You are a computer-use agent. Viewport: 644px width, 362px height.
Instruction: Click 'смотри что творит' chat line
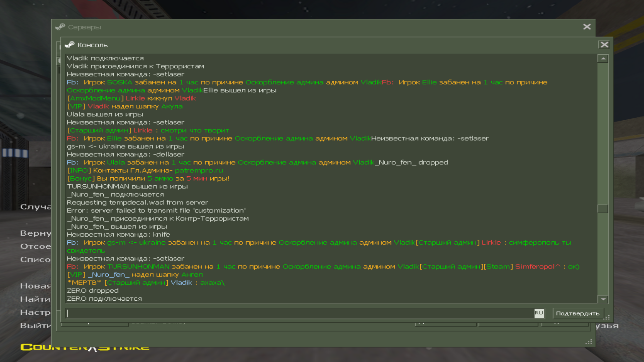(148, 130)
